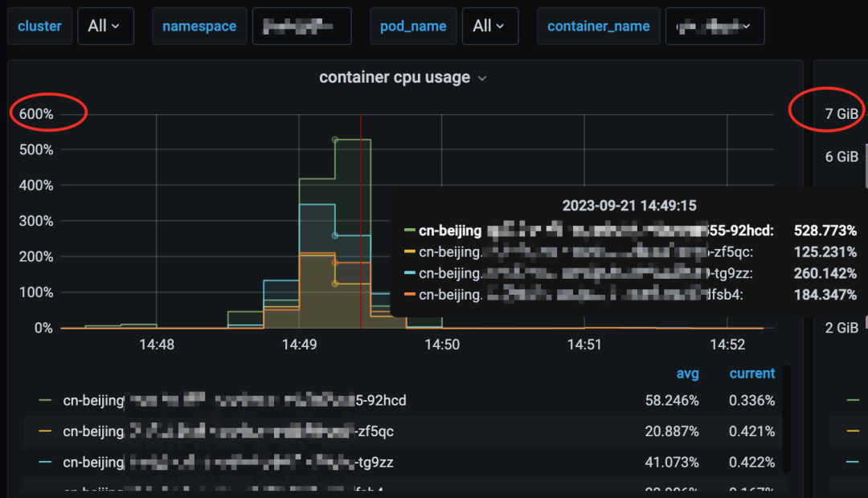The height and width of the screenshot is (498, 868).
Task: Click the orange data point marker on chart
Action: tap(335, 263)
